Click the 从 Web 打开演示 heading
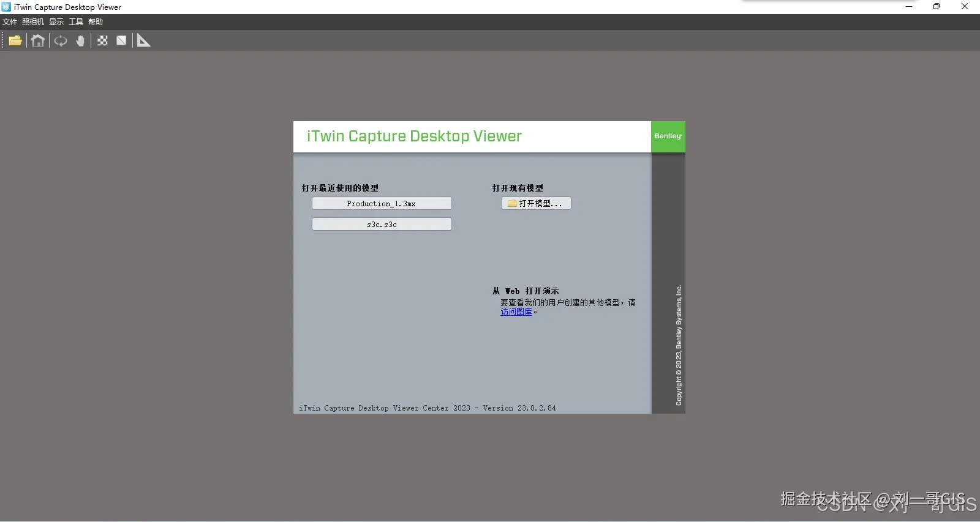 click(x=526, y=291)
